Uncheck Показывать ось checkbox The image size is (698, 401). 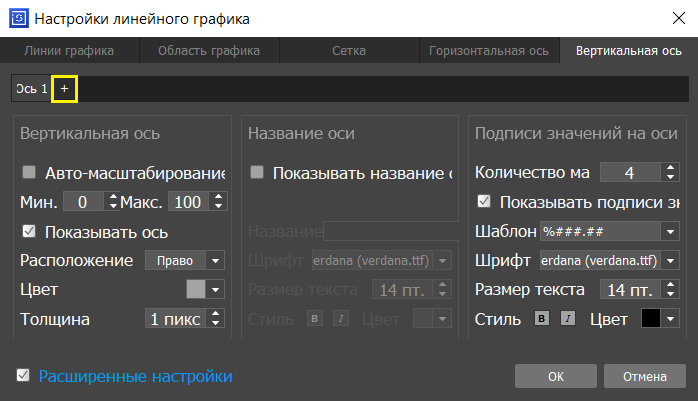pyautogui.click(x=29, y=231)
